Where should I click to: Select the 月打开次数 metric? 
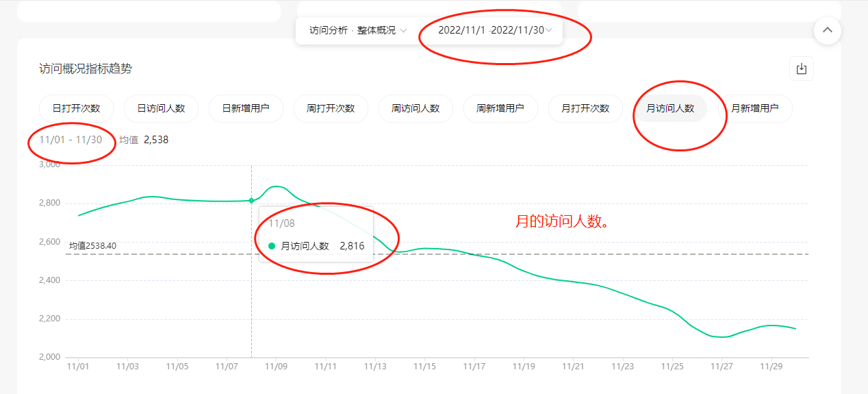pos(585,108)
